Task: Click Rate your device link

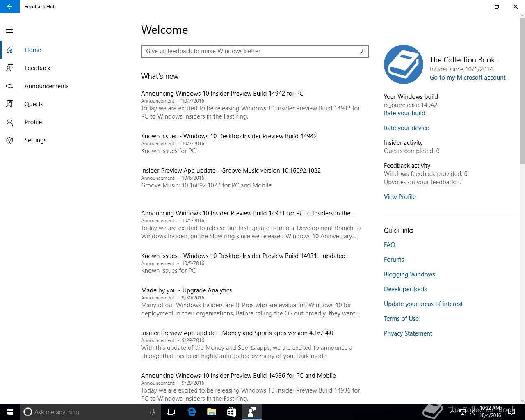Action: pyautogui.click(x=406, y=128)
